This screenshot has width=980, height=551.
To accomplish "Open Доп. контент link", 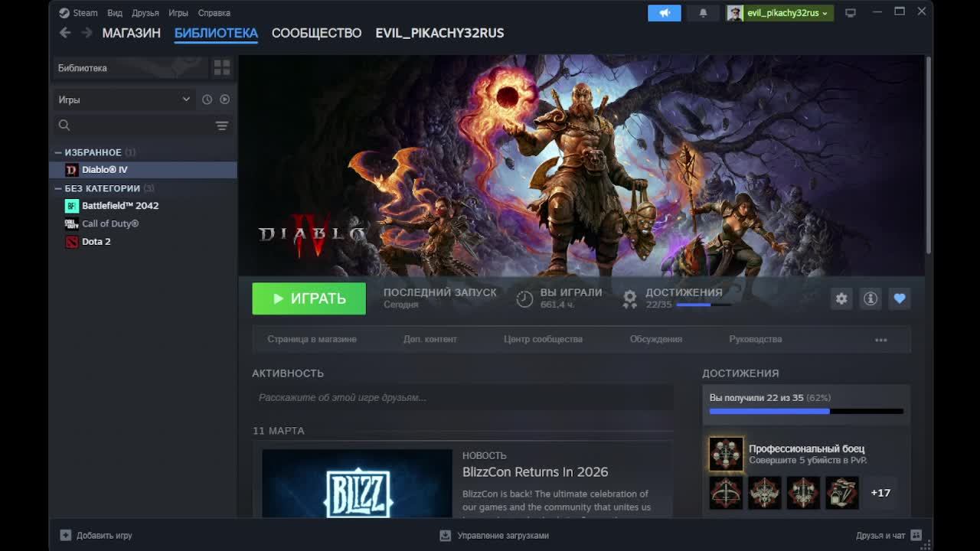I will [430, 339].
